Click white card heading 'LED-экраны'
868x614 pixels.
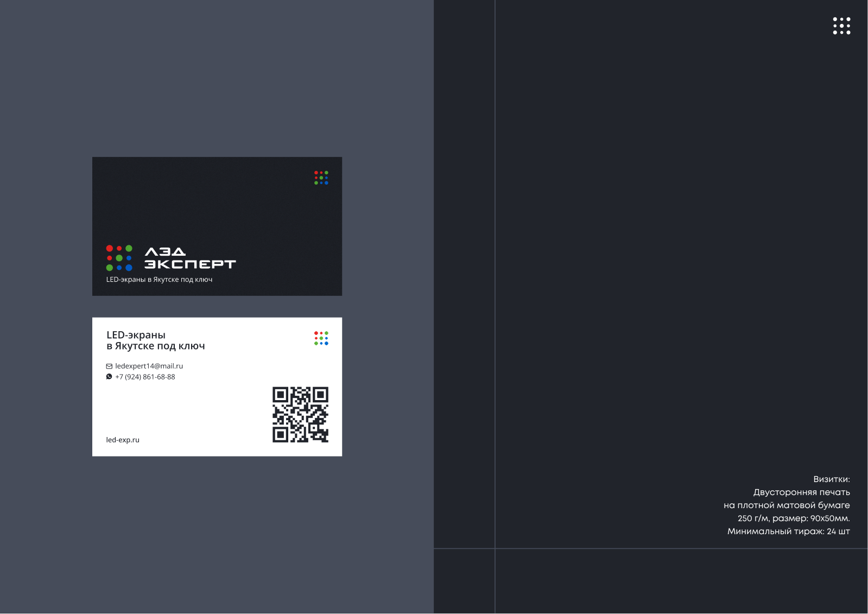click(136, 335)
